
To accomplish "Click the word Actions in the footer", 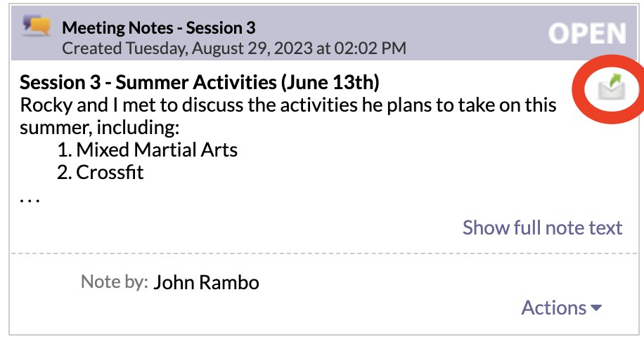I will tap(553, 308).
